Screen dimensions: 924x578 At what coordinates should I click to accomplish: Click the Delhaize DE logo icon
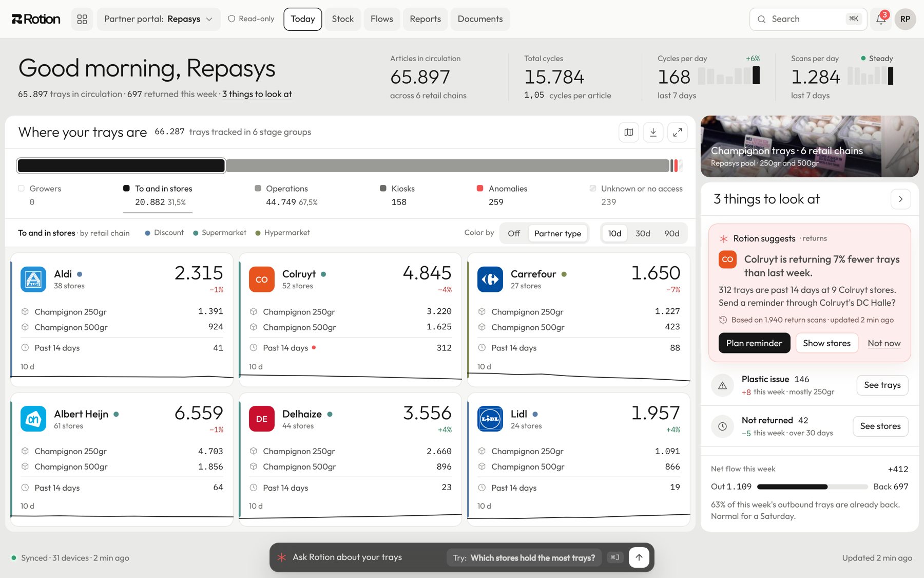[x=262, y=419]
